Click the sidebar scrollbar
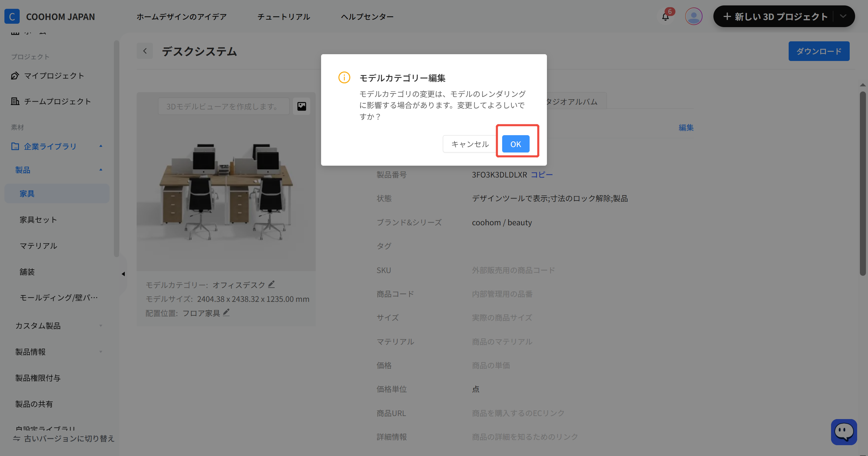 (116, 149)
